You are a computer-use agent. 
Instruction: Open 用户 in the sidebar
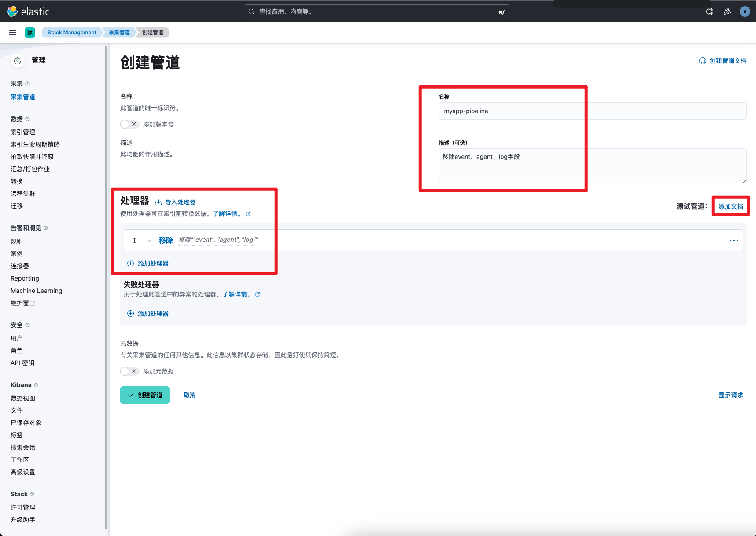coord(17,338)
